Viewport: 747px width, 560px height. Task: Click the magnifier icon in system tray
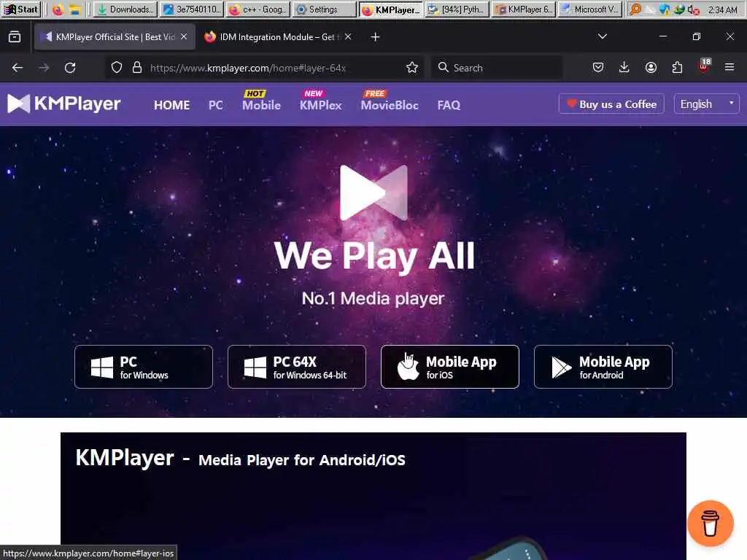635,9
